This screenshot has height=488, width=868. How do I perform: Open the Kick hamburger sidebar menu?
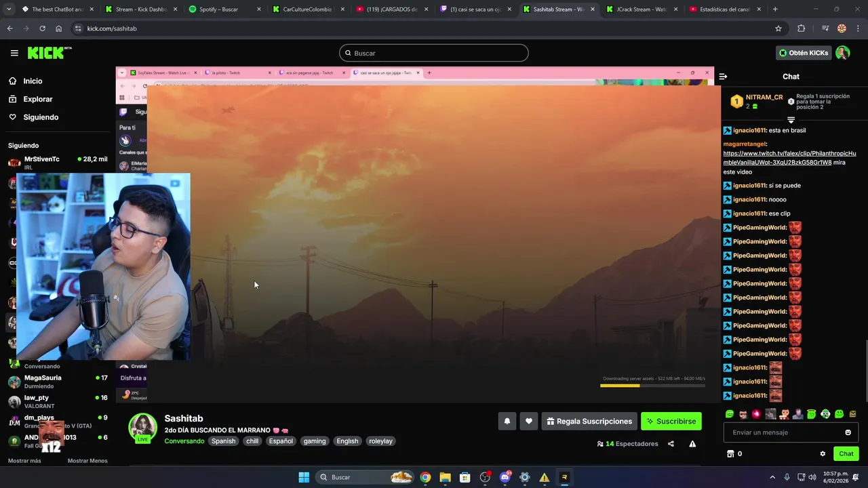pyautogui.click(x=14, y=53)
